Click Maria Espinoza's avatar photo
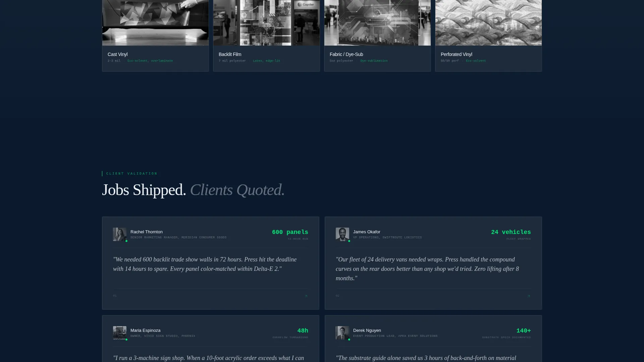 (120, 333)
